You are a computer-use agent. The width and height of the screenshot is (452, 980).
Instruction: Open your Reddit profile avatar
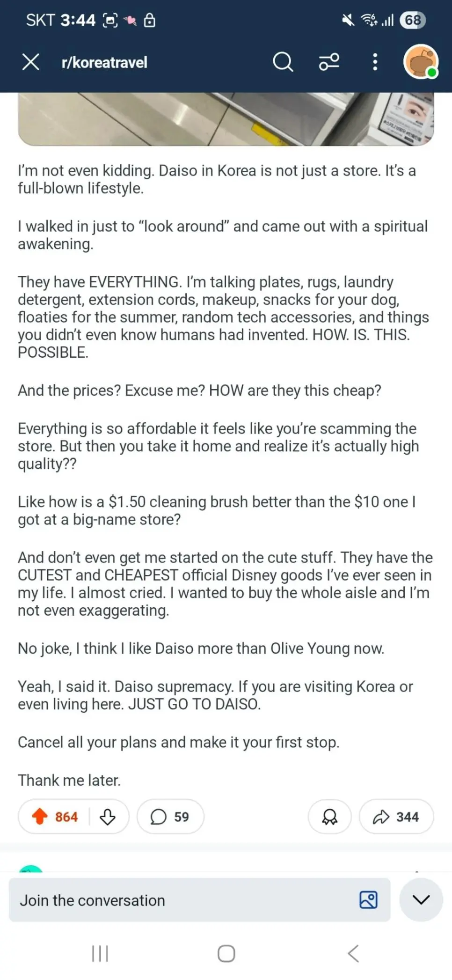tap(421, 61)
